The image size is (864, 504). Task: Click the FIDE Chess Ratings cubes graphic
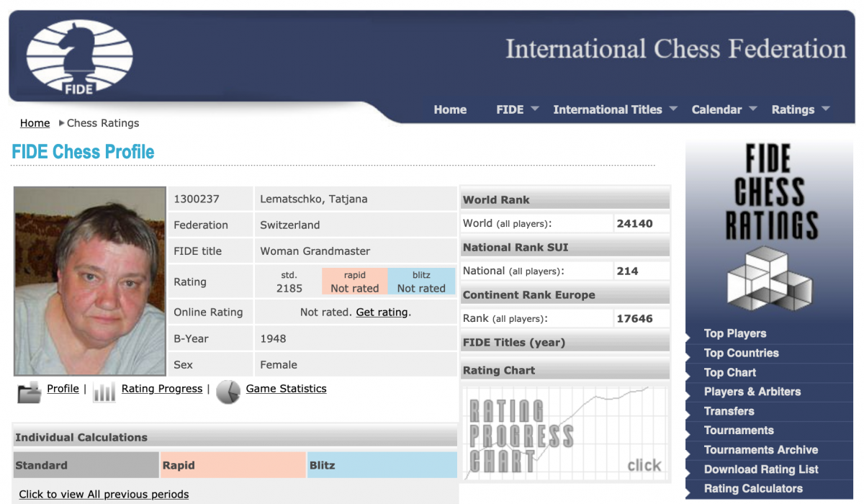768,278
